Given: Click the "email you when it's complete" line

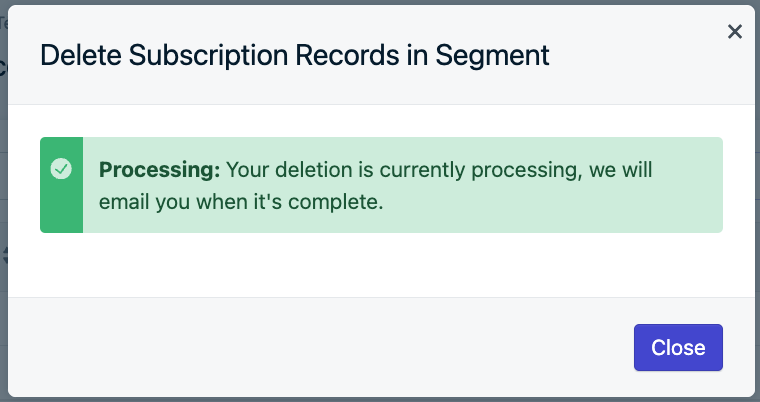Looking at the screenshot, I should [240, 202].
